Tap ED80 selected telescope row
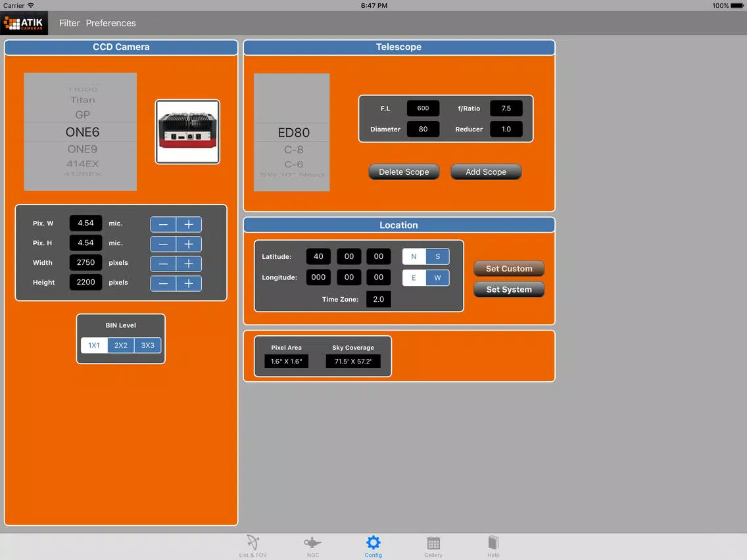The height and width of the screenshot is (560, 747). pos(293,132)
